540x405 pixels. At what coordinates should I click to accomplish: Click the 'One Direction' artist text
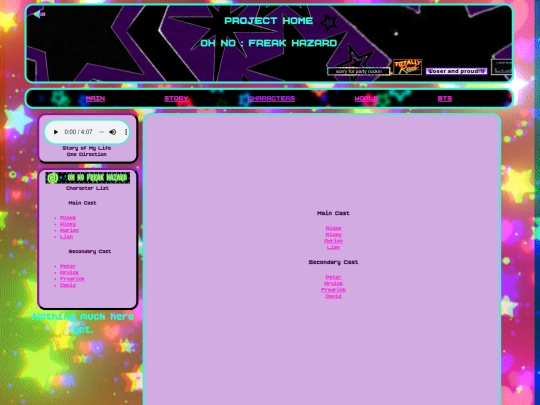click(x=87, y=155)
